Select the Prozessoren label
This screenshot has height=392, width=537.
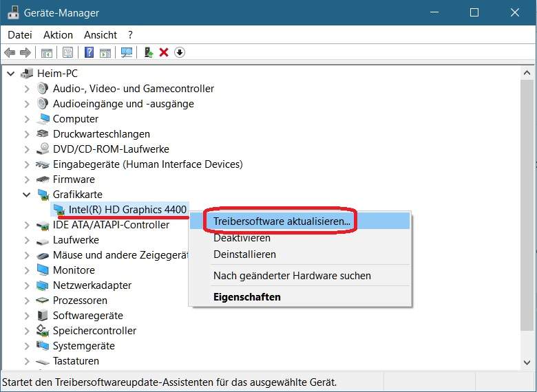(80, 301)
